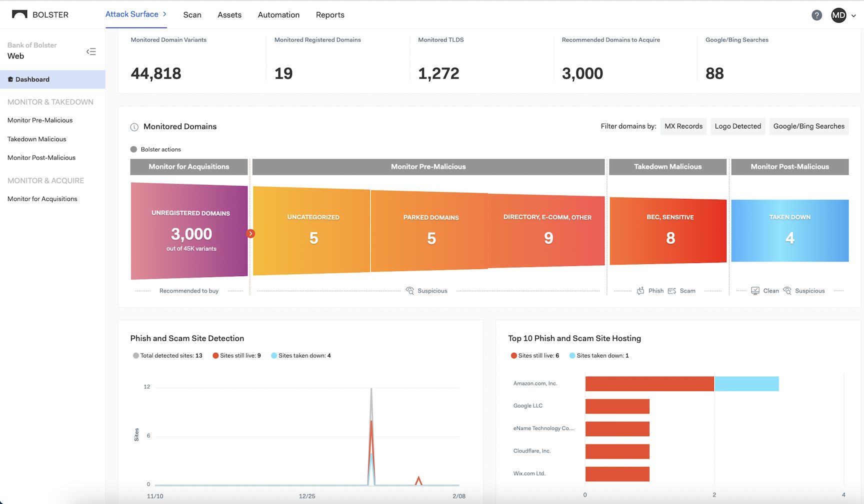This screenshot has height=504, width=864.
Task: Toggle the Google/Bing Searches filter
Action: pyautogui.click(x=808, y=126)
